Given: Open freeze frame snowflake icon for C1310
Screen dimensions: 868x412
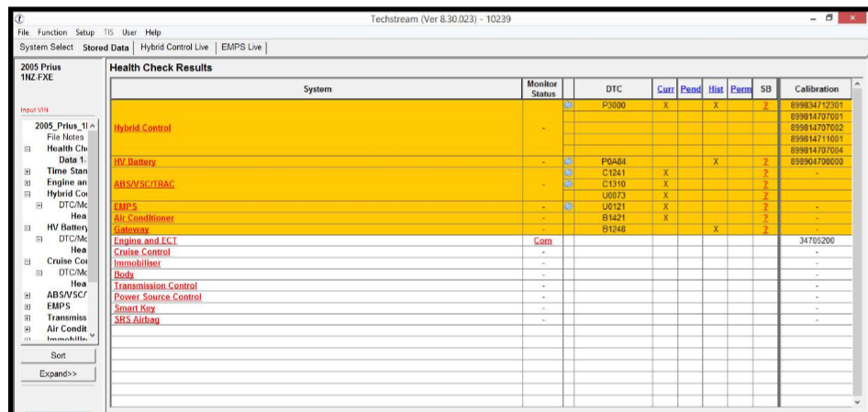Looking at the screenshot, I should pos(568,184).
